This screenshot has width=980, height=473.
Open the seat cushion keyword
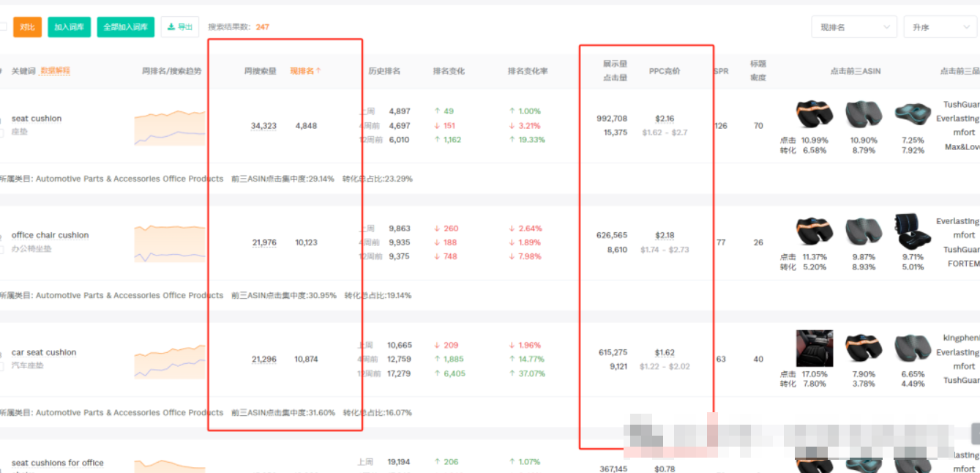(37, 119)
